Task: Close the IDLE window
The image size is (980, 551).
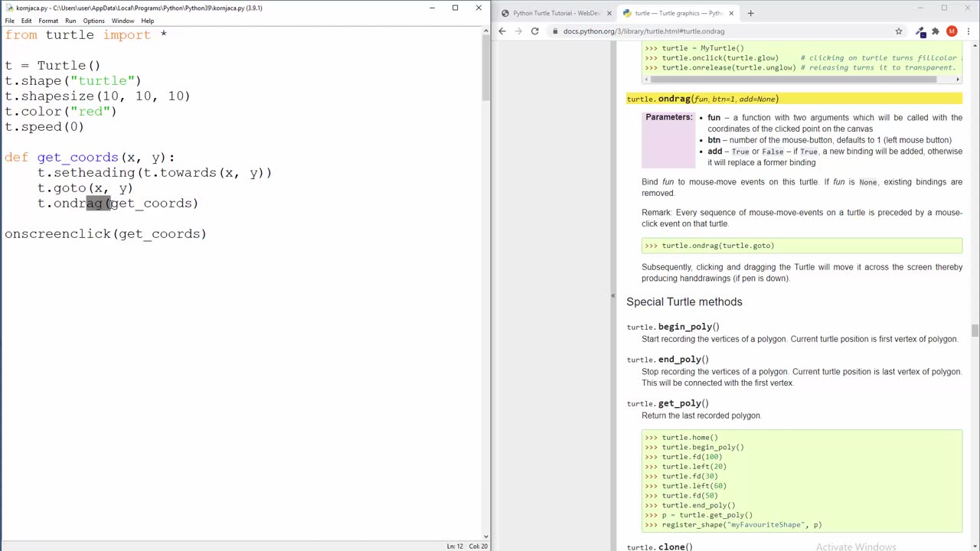Action: 479,8
